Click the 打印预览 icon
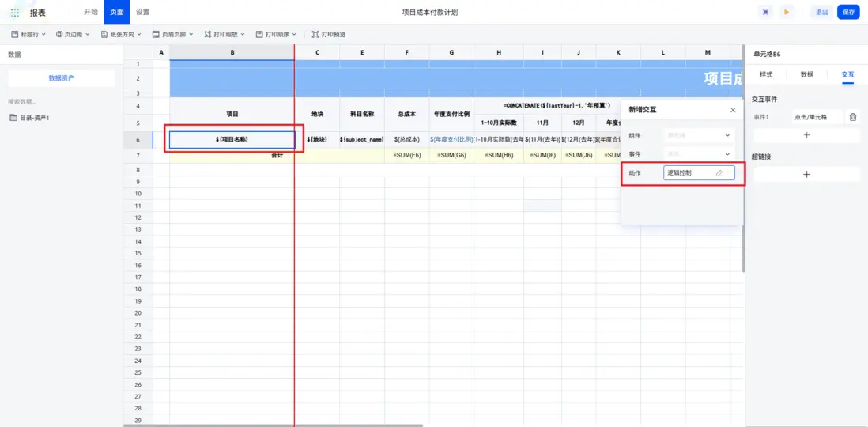Viewport: 868px width, 427px height. coord(315,34)
